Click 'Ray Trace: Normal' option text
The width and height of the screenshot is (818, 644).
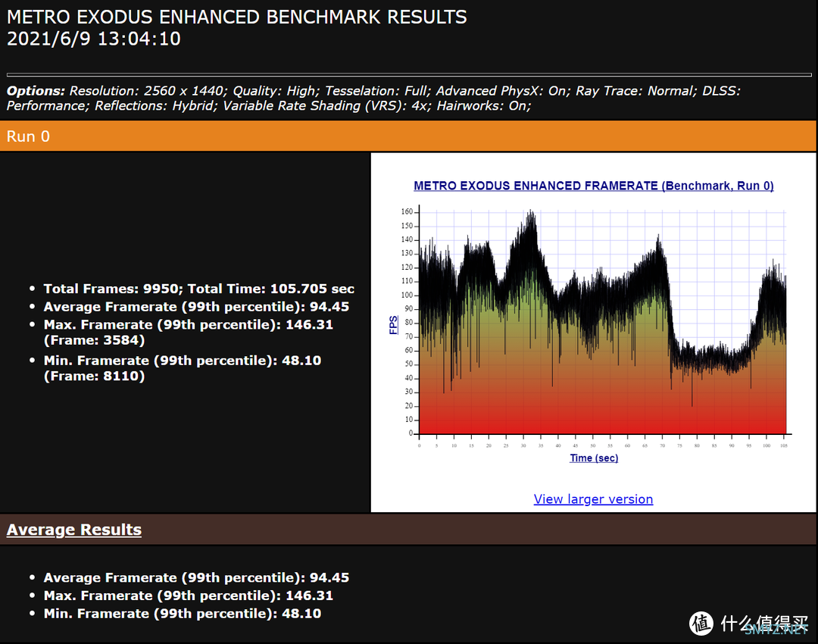pos(635,91)
